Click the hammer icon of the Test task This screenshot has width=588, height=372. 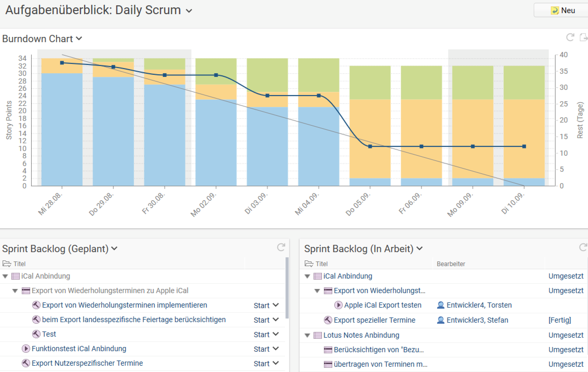tap(36, 334)
